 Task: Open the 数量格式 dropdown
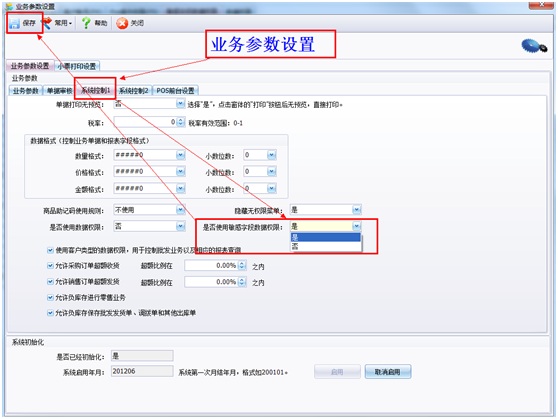180,155
